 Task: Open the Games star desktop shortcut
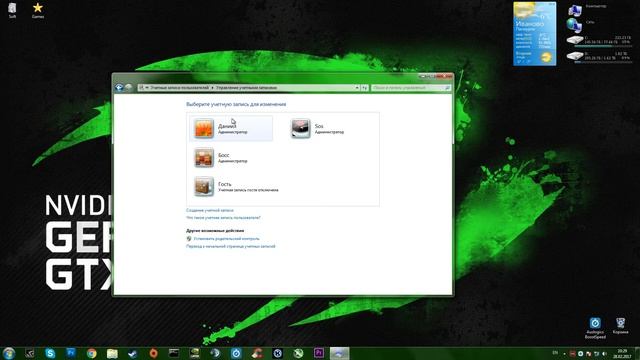[38, 11]
